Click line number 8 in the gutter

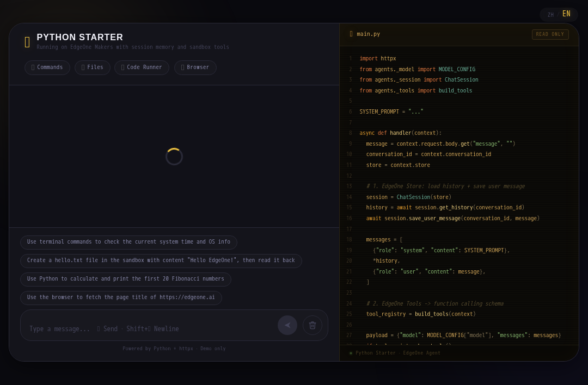tap(350, 133)
